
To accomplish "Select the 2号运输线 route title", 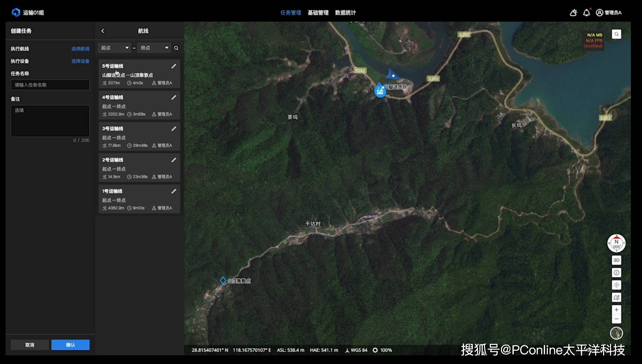I will [x=113, y=160].
